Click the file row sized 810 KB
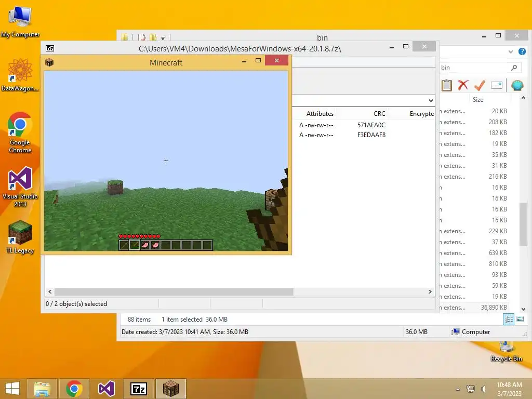 (x=473, y=264)
